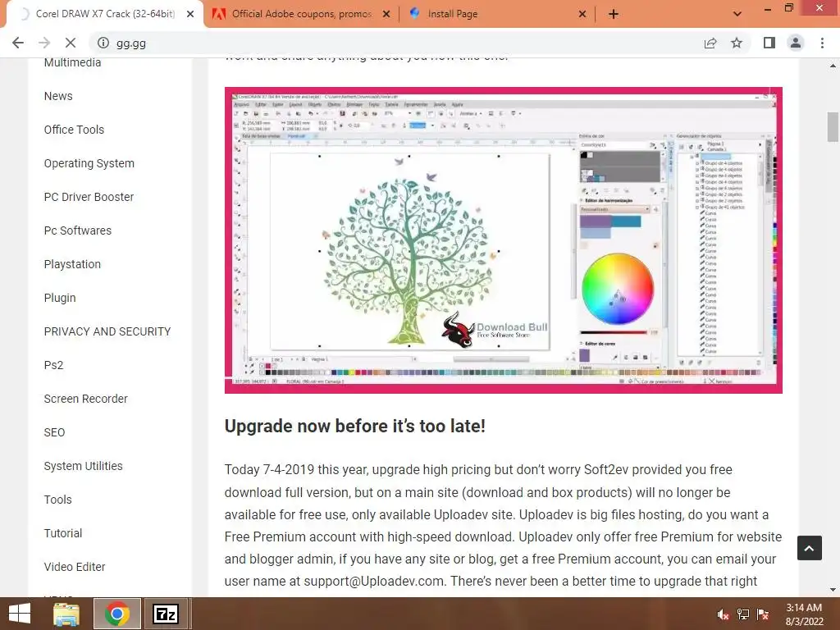Click the 'Upgrade now before it's too late!' heading
Viewport: 840px width, 630px height.
(x=354, y=427)
